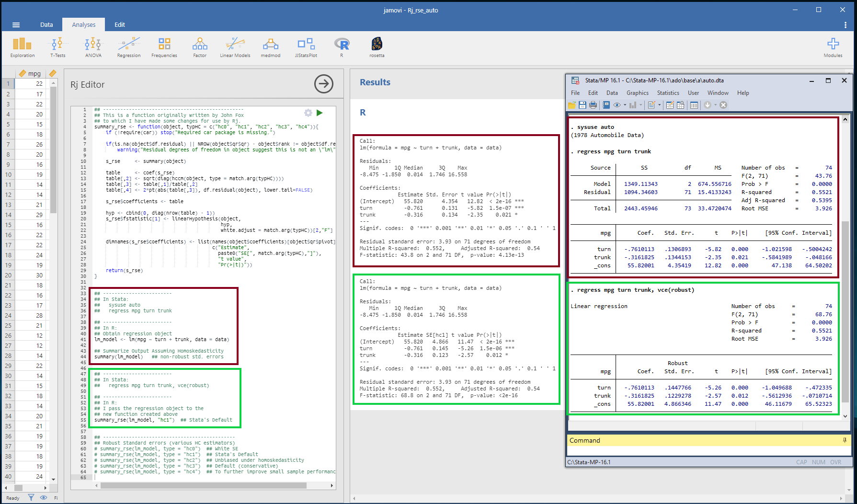Image resolution: width=857 pixels, height=504 pixels.
Task: Click the Print icon in Stata toolbar
Action: click(593, 105)
